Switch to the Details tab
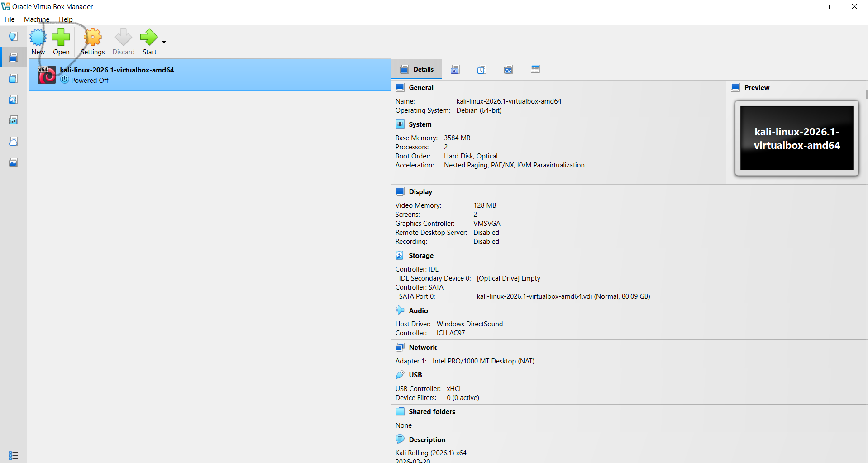The width and height of the screenshot is (868, 463). coord(417,69)
